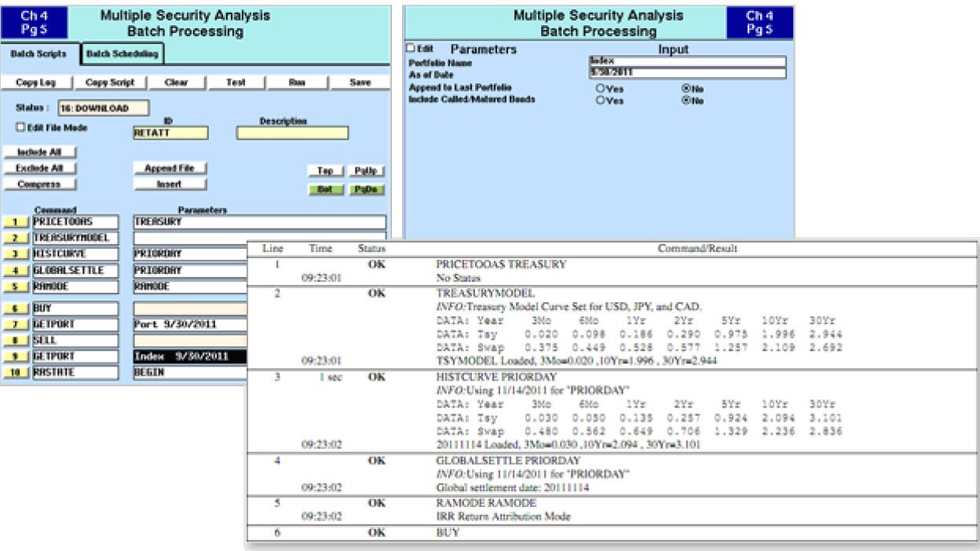Jump to top using the Top button
This screenshot has height=551, width=980.
[326, 170]
